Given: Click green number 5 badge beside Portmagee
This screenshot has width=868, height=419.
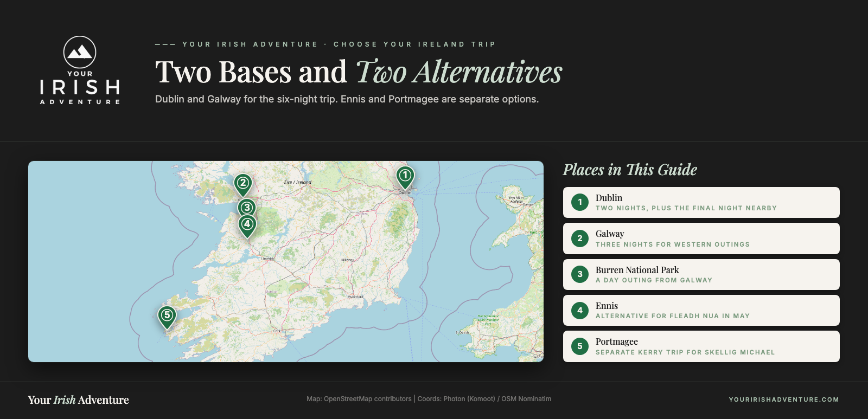Looking at the screenshot, I should tap(580, 346).
